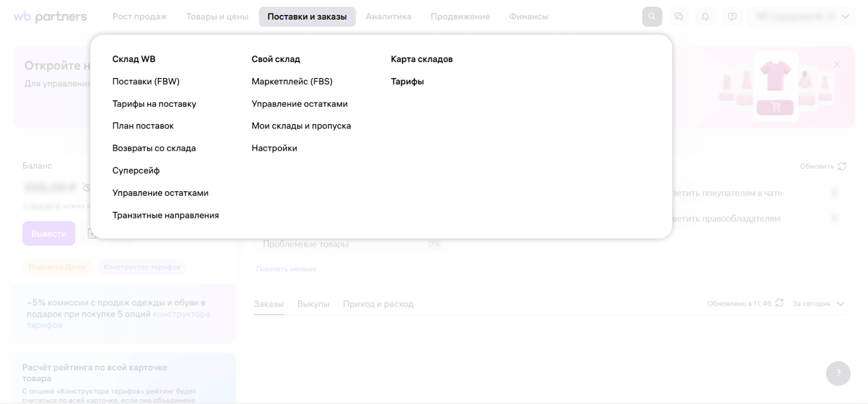868x404 pixels.
Task: Open the Рост продаж menu
Action: coord(139,17)
